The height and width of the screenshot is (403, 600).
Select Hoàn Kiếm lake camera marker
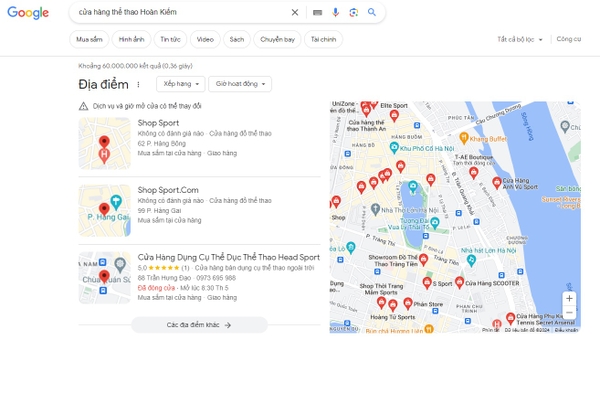(412, 187)
